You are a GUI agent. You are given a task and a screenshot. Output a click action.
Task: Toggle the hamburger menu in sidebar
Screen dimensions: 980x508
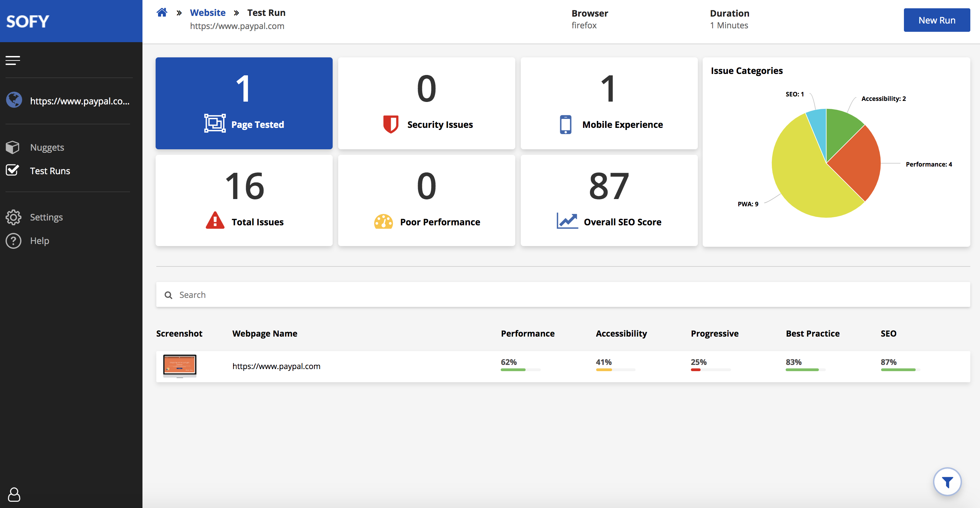(x=13, y=60)
